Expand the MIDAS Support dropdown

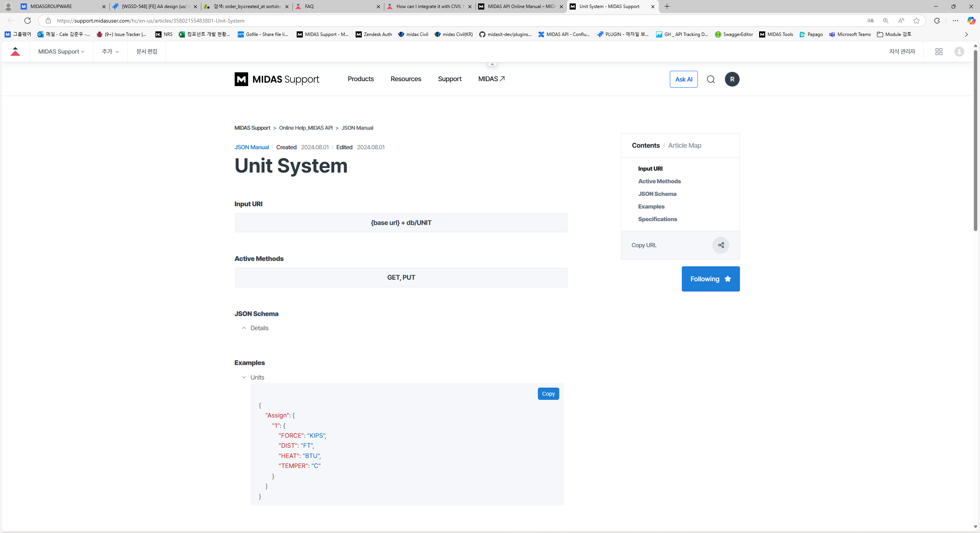(x=61, y=52)
